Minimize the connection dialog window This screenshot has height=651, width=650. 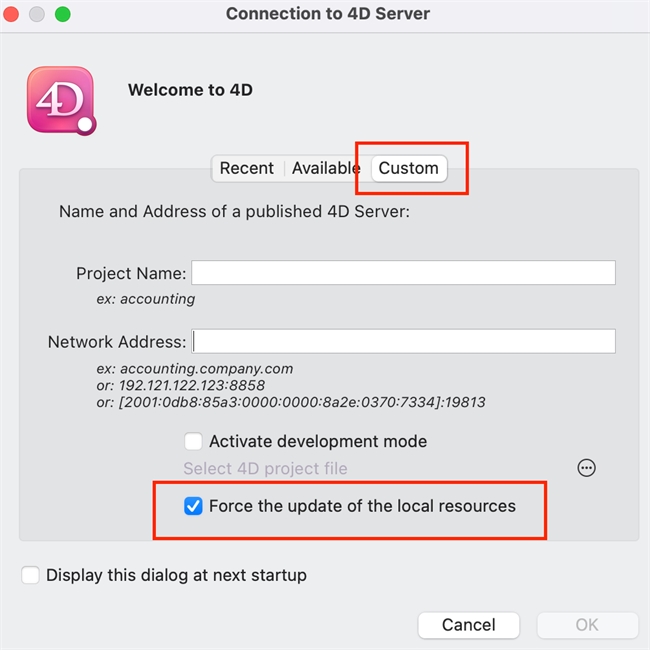37,14
